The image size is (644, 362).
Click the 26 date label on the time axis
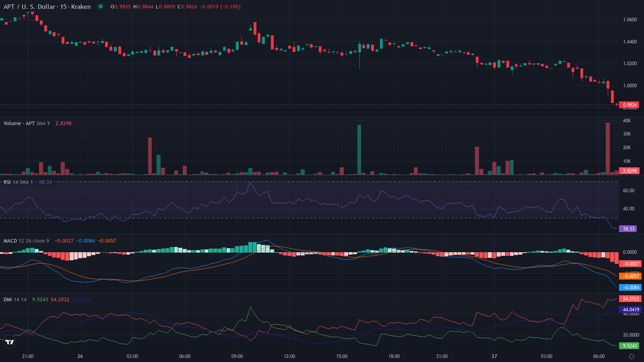[x=80, y=356]
